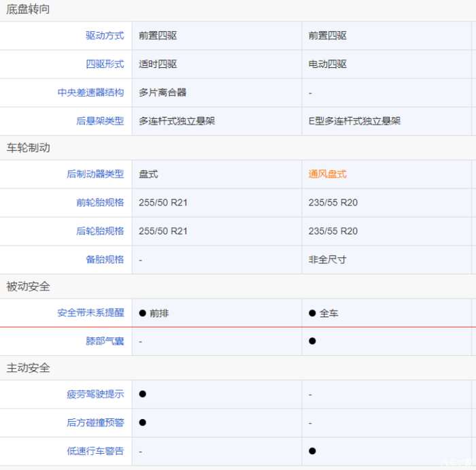This screenshot has width=476, height=470.
Task: Click the 驱动方式 parameter label
Action: (105, 35)
